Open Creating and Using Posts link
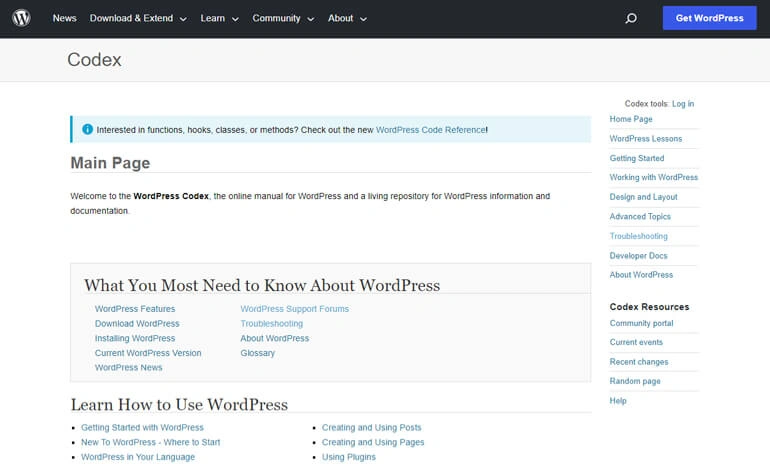 (371, 428)
